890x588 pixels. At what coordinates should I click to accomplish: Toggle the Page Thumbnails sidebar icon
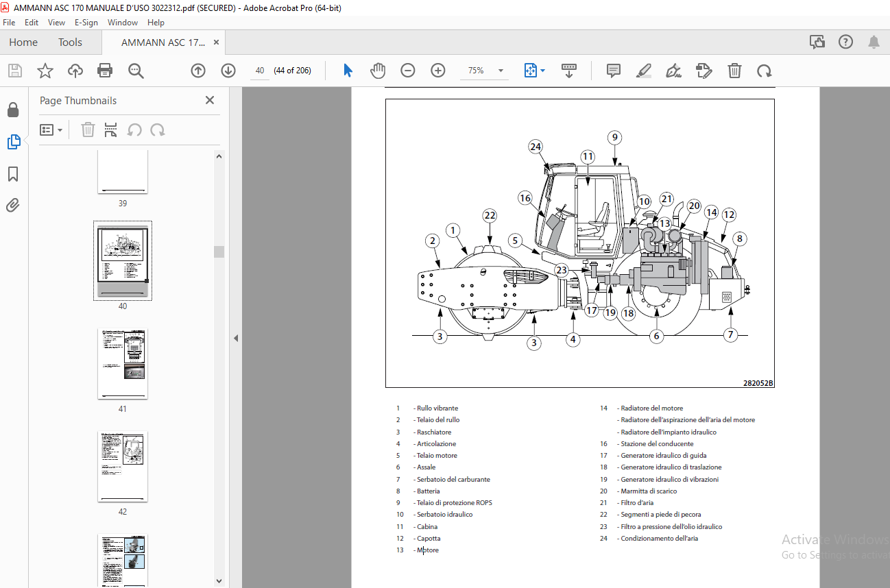13,142
